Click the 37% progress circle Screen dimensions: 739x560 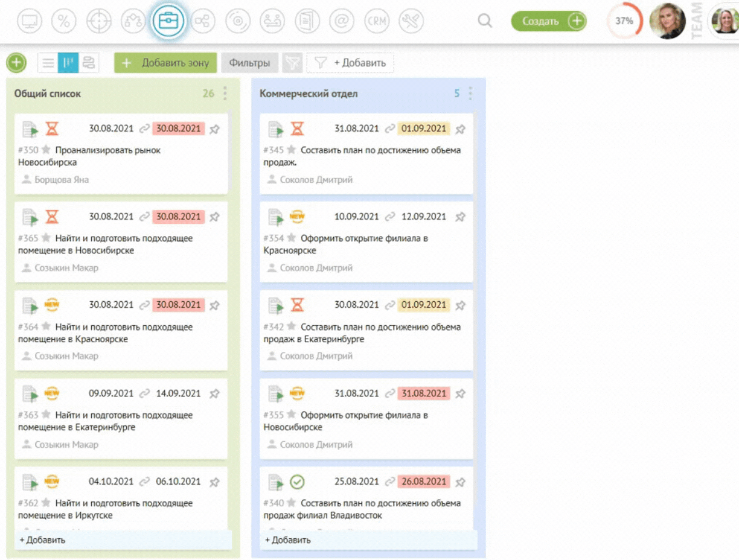coord(624,21)
